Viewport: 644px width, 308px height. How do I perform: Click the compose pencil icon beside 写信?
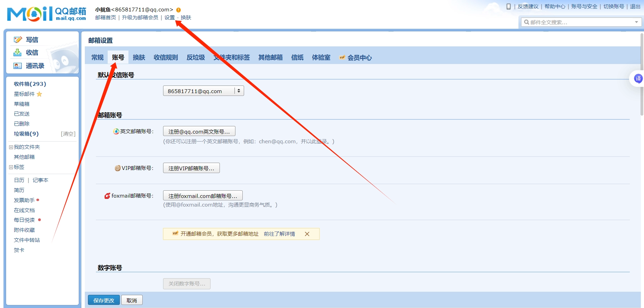(18, 40)
